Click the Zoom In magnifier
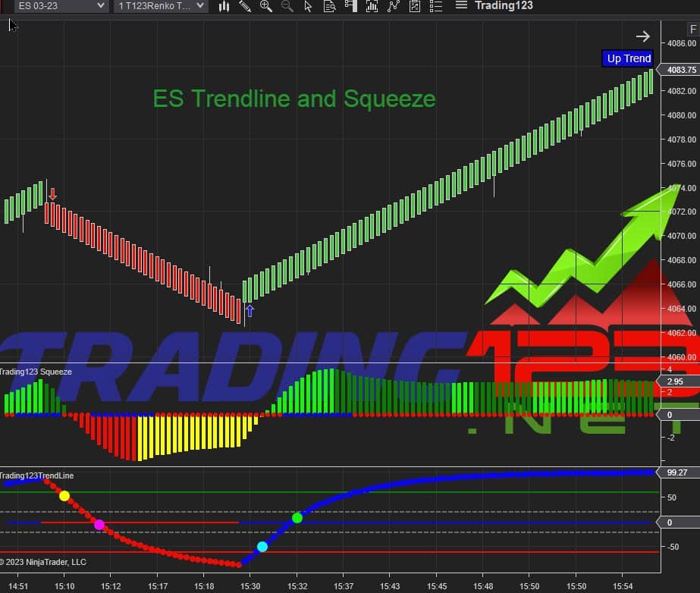The height and width of the screenshot is (593, 700). point(266,6)
